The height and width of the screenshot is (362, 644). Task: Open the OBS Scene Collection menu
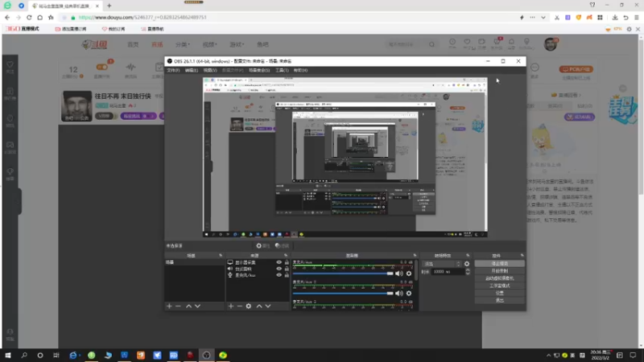coord(258,70)
